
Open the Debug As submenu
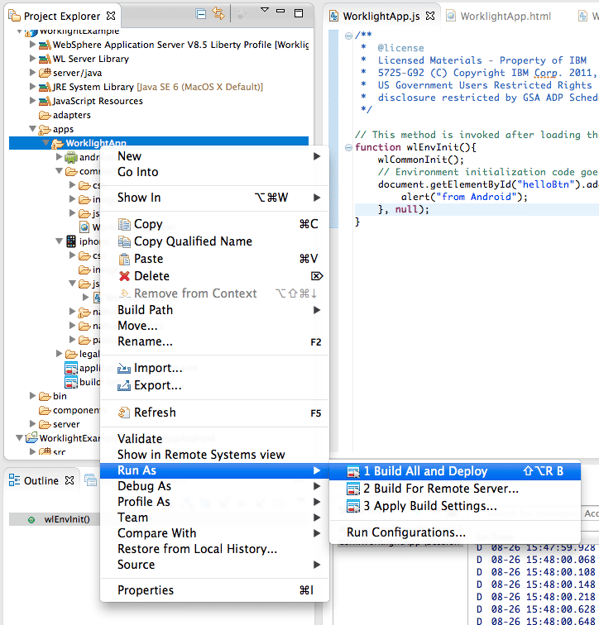[x=214, y=486]
